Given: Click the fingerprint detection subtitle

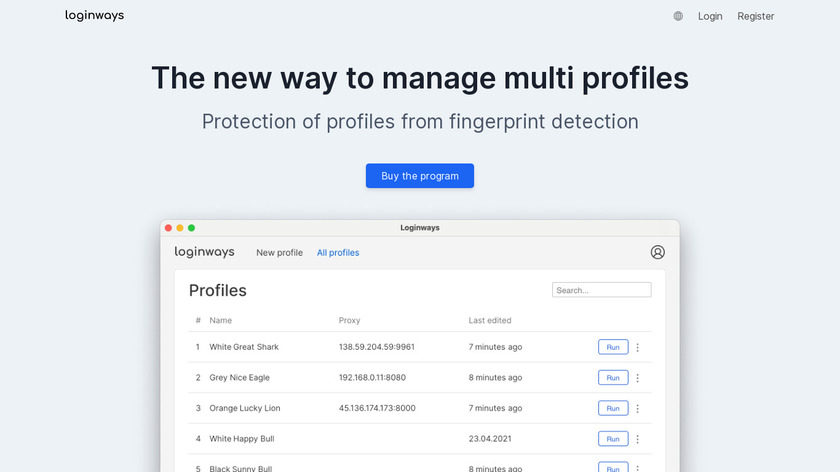Looking at the screenshot, I should pos(420,122).
